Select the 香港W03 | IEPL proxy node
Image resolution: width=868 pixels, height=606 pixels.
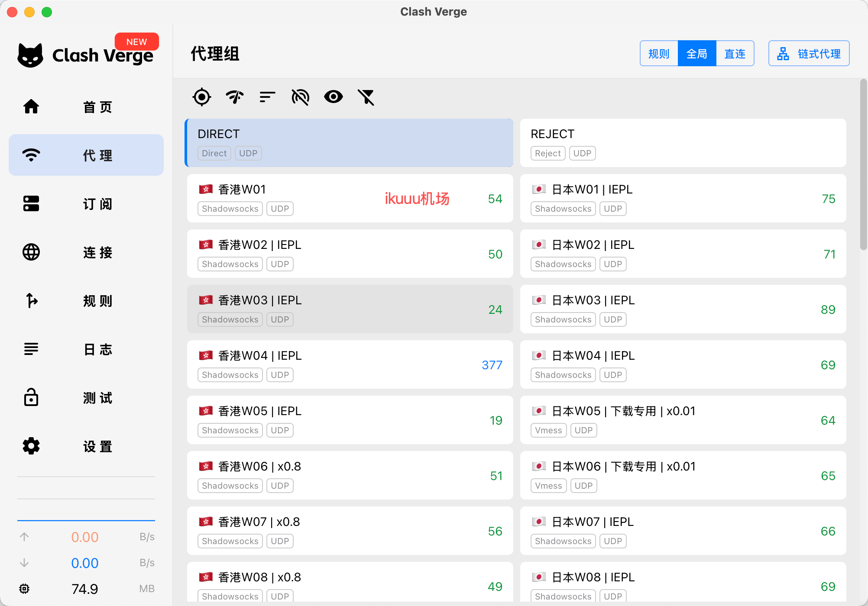(350, 309)
